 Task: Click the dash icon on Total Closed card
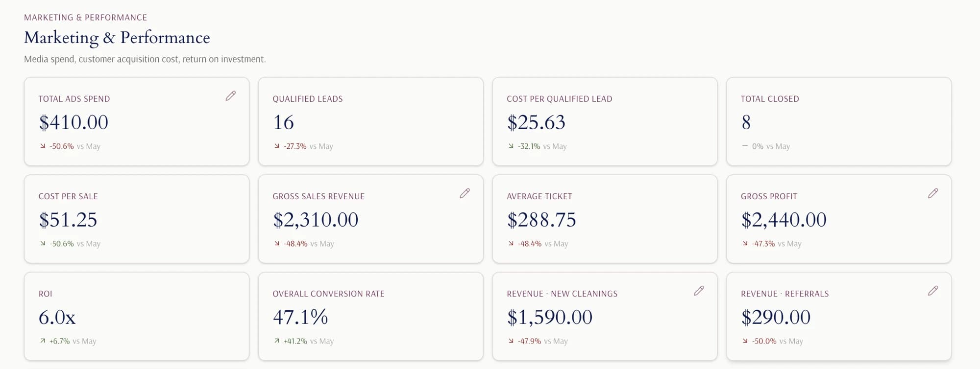745,146
